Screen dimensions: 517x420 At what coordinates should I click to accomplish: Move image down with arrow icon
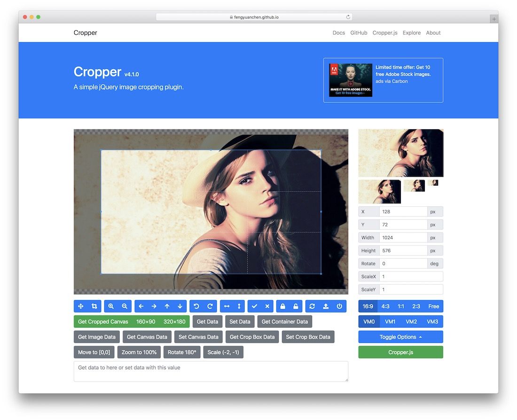pyautogui.click(x=180, y=306)
